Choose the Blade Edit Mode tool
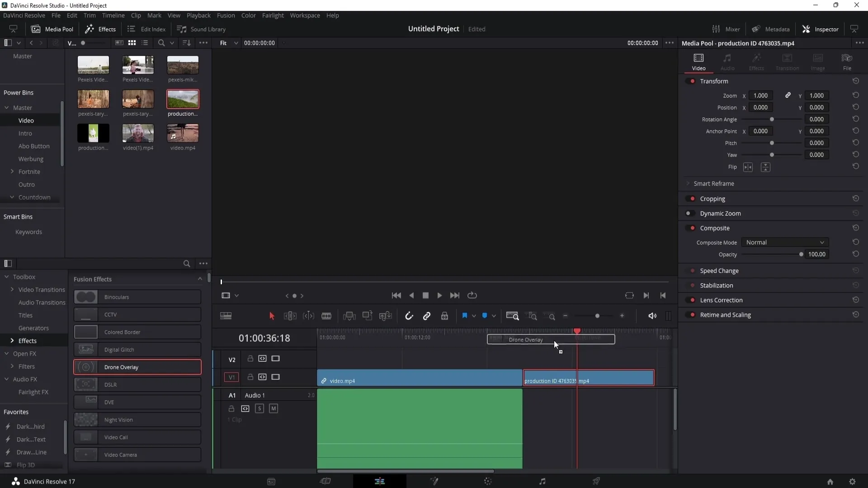Screen dimensions: 868x488 click(326, 316)
